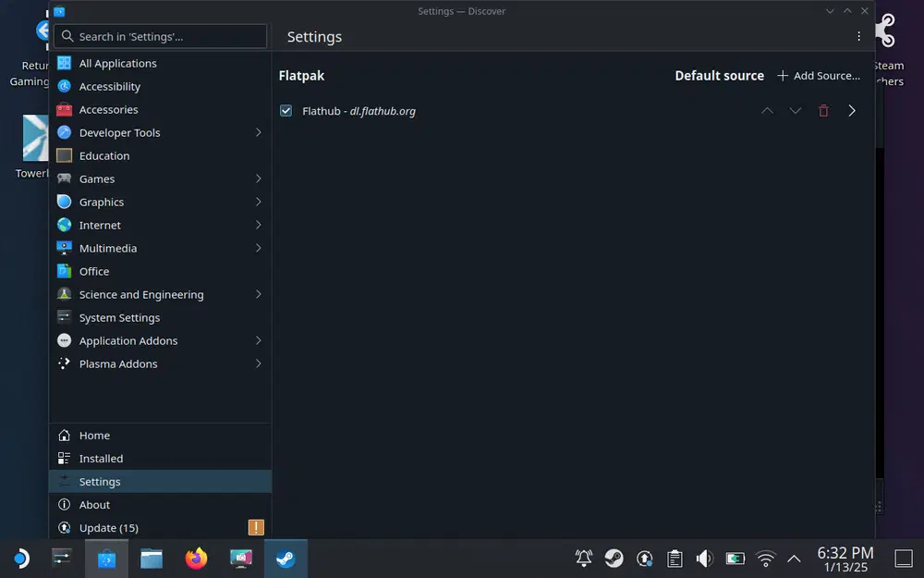
Task: Expand the Games submenu arrow
Action: pyautogui.click(x=258, y=178)
